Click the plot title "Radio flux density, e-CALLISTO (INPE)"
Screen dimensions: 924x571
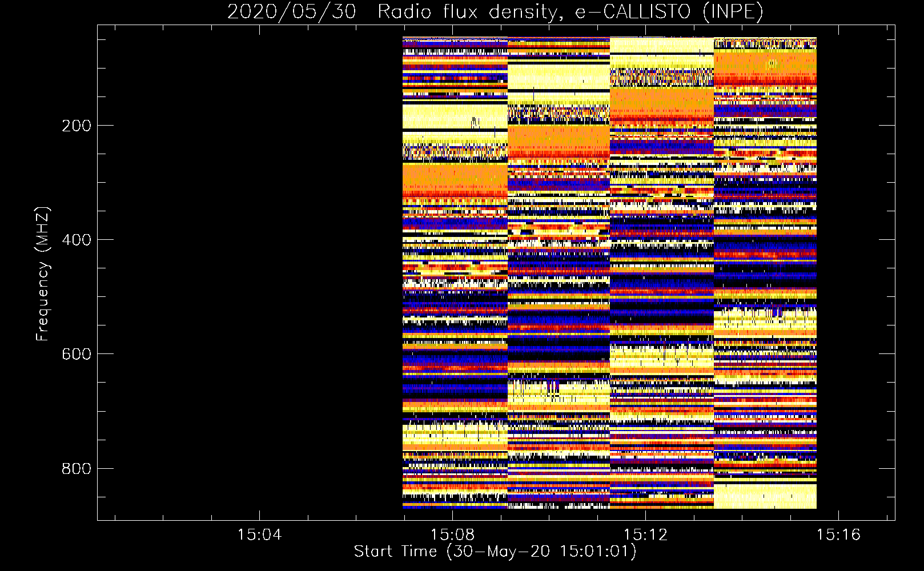571,11
